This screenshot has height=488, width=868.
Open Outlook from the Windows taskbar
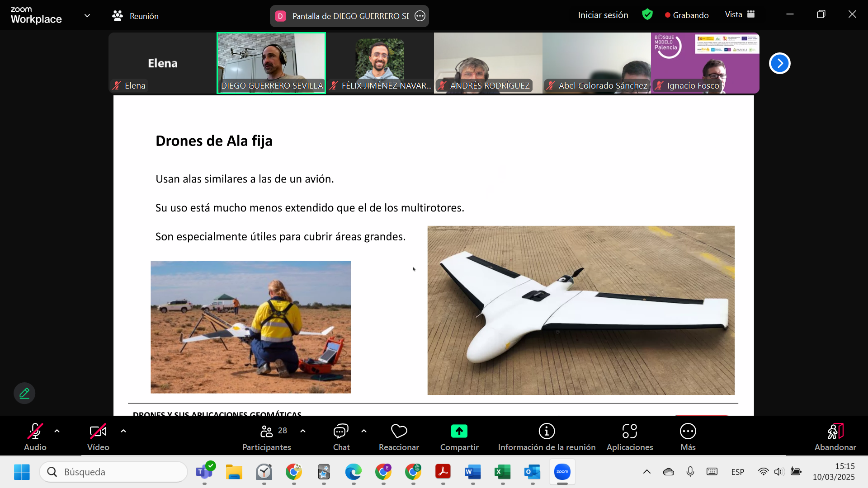click(x=533, y=472)
